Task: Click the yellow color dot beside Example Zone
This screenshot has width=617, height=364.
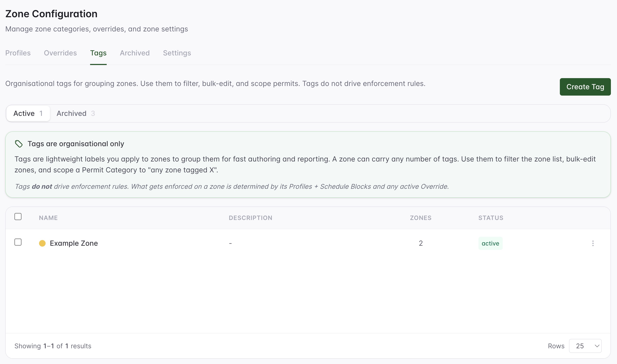Action: click(x=42, y=243)
